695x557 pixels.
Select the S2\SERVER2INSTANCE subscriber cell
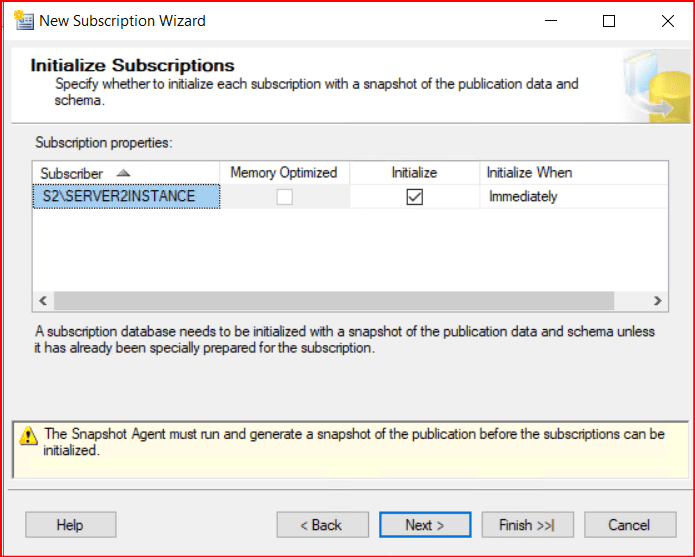click(x=126, y=197)
